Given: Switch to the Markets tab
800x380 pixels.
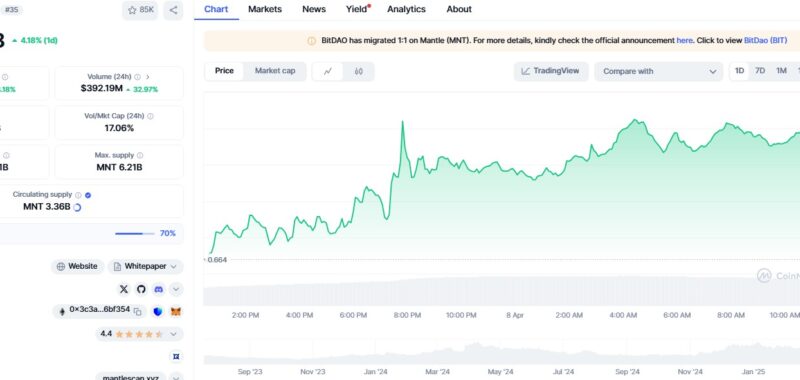Looking at the screenshot, I should pos(265,9).
